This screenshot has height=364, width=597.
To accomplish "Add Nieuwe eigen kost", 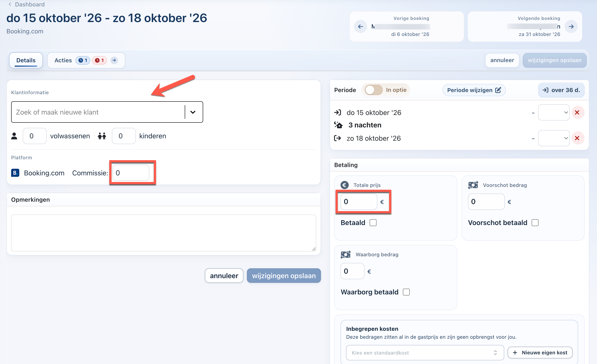I will pyautogui.click(x=540, y=353).
